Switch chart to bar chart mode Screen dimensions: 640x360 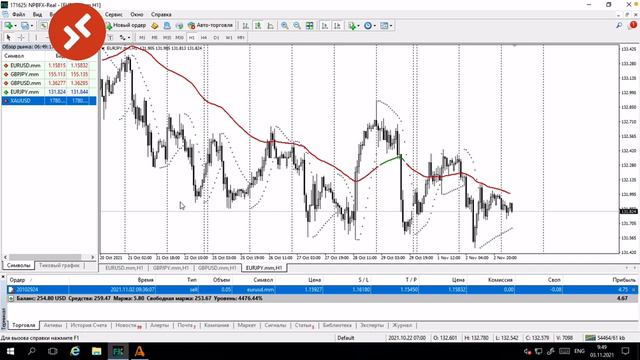coord(246,26)
